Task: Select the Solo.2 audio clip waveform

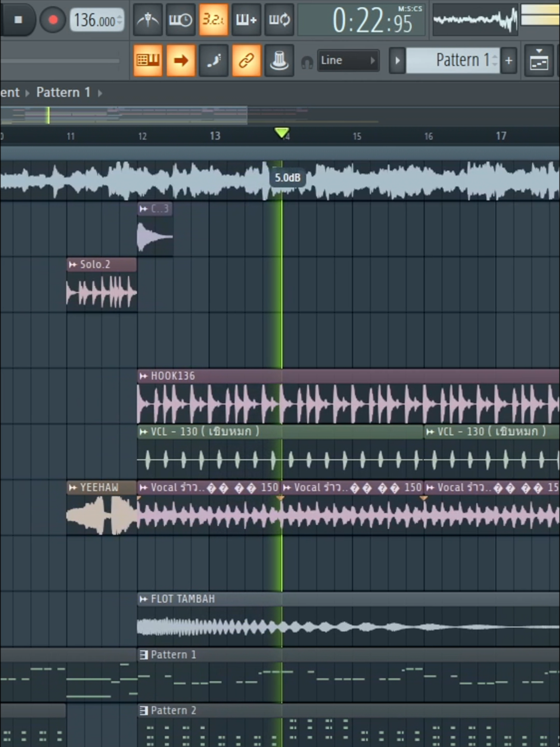Action: coord(102,292)
